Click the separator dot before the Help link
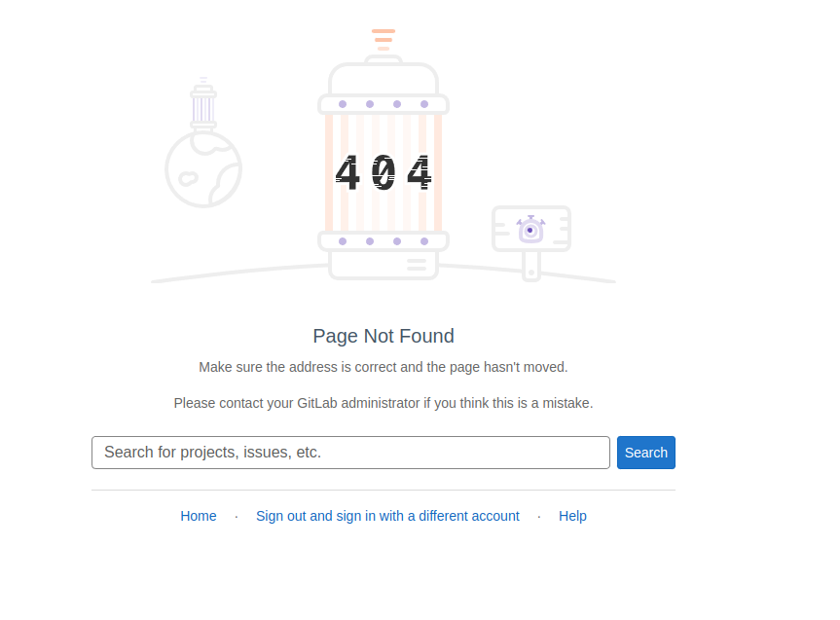Image resolution: width=840 pixels, height=620 pixels. tap(539, 516)
